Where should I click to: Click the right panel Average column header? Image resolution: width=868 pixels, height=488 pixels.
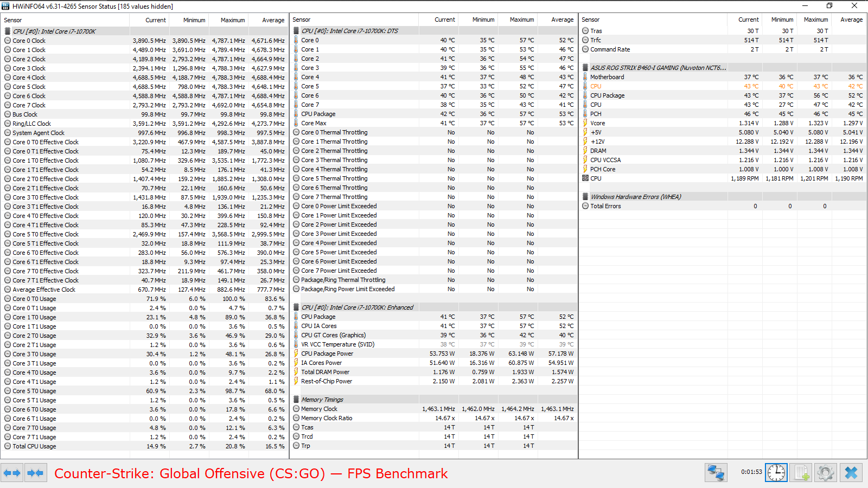coord(848,20)
